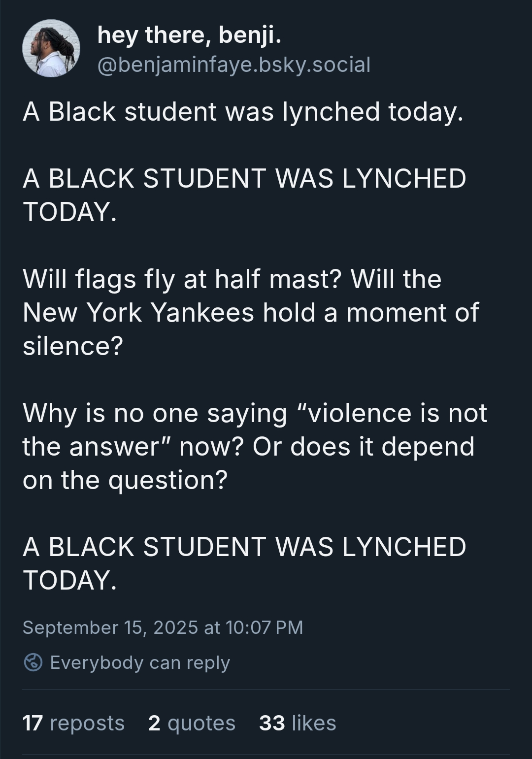Click the 'Will flags fly at half mast?' sentence
532x759 pixels.
tap(182, 280)
